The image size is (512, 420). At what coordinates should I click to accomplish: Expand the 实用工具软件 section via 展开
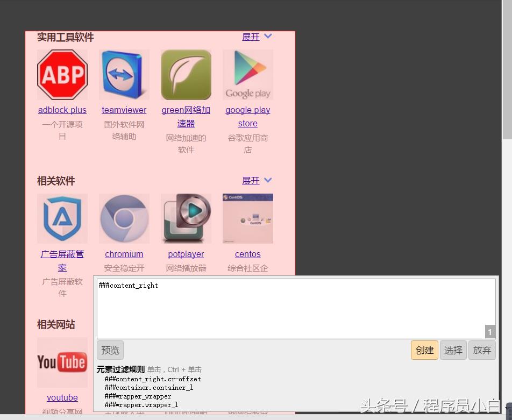pos(251,37)
